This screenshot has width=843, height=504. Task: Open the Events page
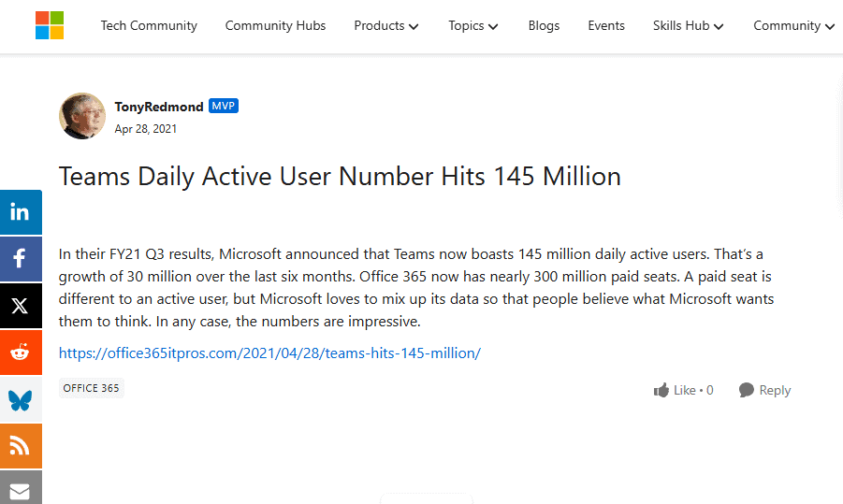click(606, 26)
